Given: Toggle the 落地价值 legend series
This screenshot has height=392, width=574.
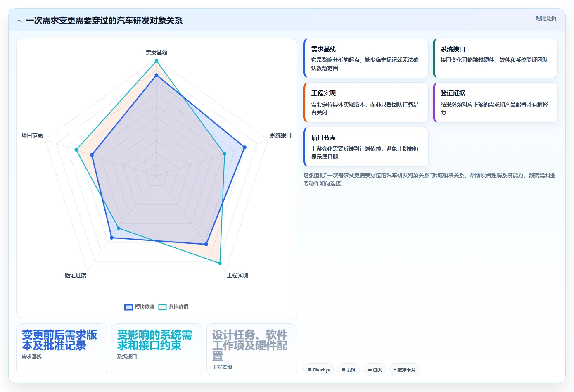Looking at the screenshot, I should [173, 307].
